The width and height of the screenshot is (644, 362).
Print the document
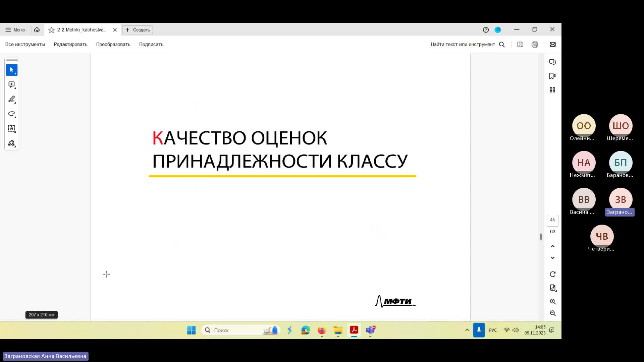click(535, 45)
